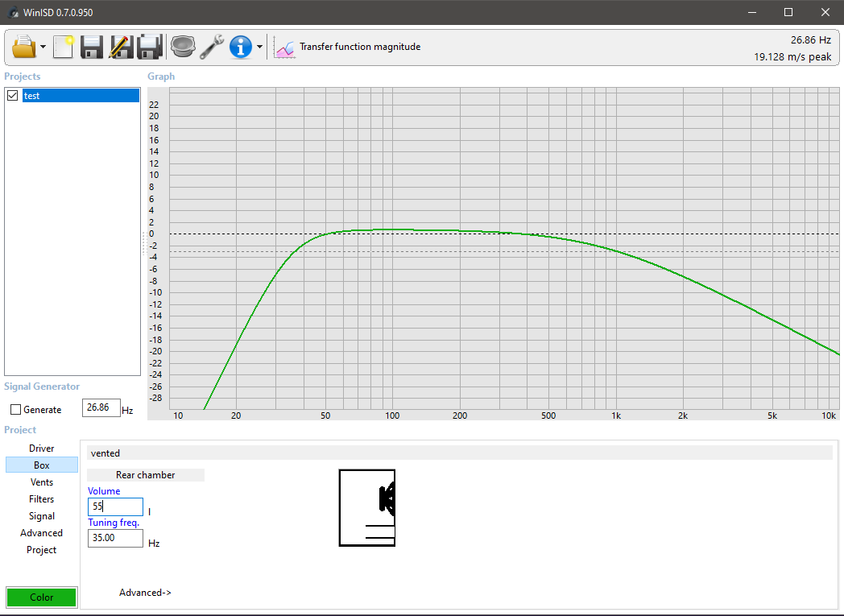844x616 pixels.
Task: Switch to the Driver tab
Action: pos(41,449)
